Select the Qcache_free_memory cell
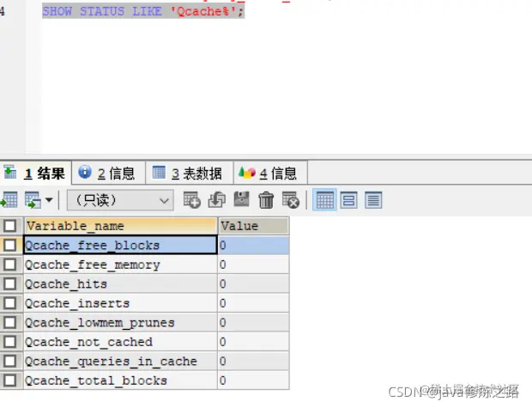532x408 pixels. pyautogui.click(x=120, y=265)
